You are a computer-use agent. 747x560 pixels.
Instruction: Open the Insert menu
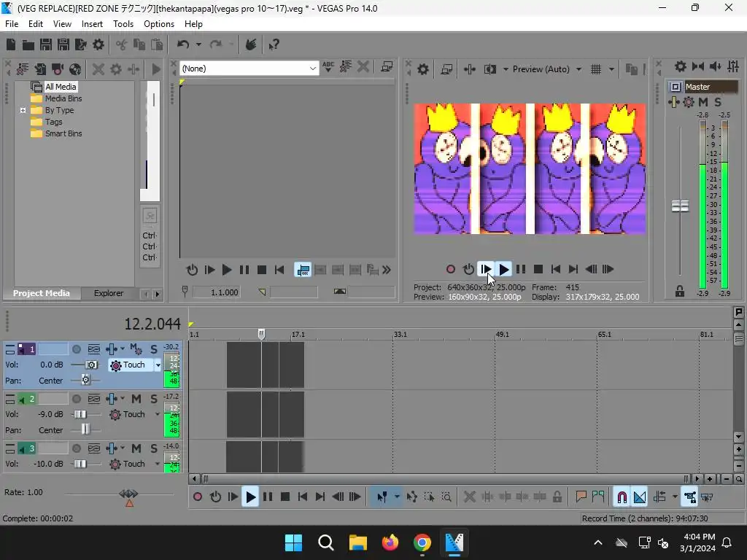coord(92,24)
